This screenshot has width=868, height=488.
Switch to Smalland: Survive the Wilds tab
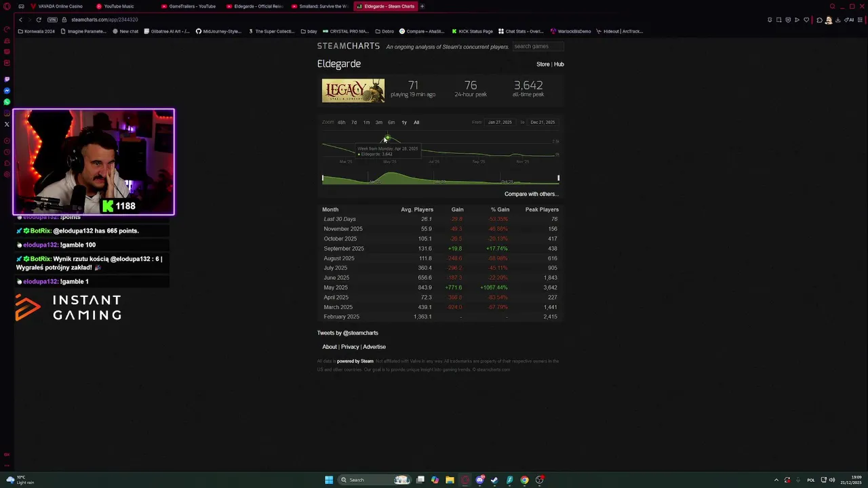click(x=320, y=6)
